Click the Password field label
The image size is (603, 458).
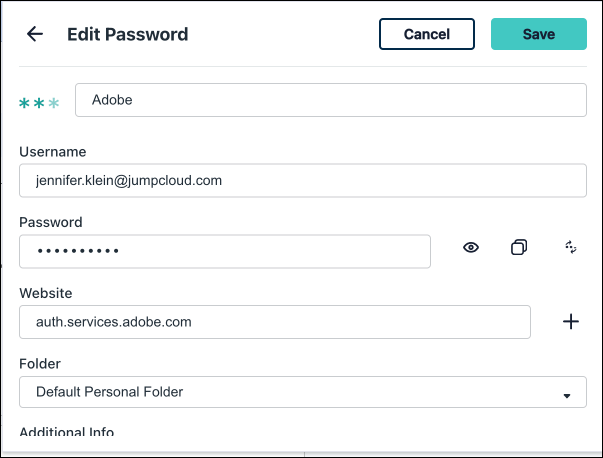[50, 222]
